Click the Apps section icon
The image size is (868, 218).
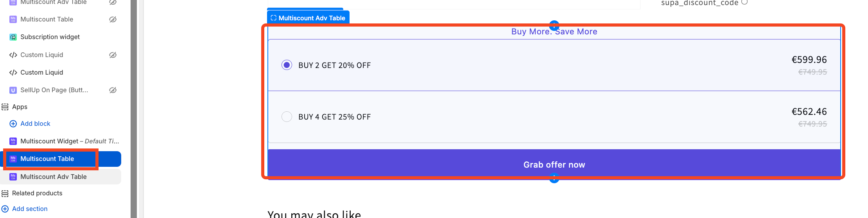tap(5, 107)
